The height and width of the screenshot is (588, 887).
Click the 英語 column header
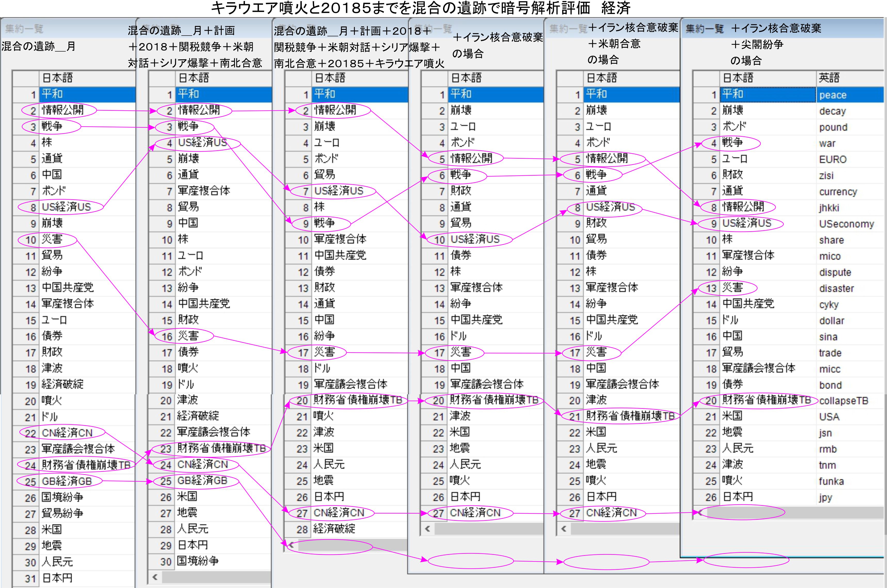[829, 78]
